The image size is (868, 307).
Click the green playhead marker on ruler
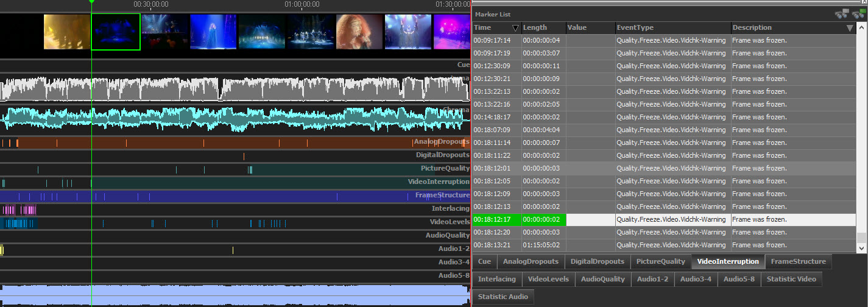tap(91, 2)
